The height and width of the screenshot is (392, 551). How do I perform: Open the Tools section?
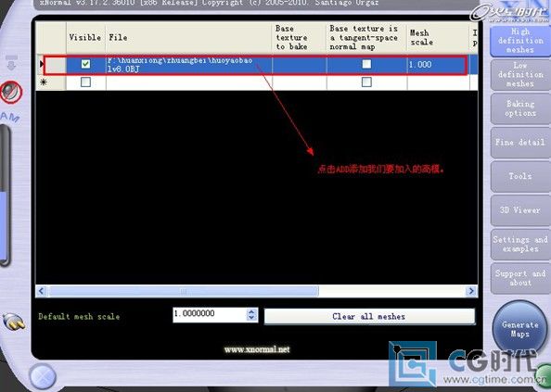click(x=520, y=176)
